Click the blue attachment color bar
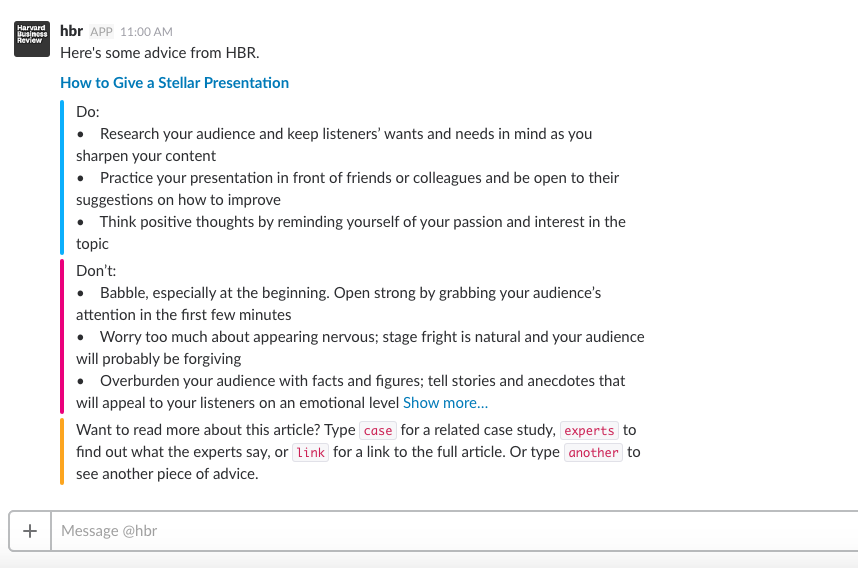This screenshot has width=858, height=568. pyautogui.click(x=62, y=177)
